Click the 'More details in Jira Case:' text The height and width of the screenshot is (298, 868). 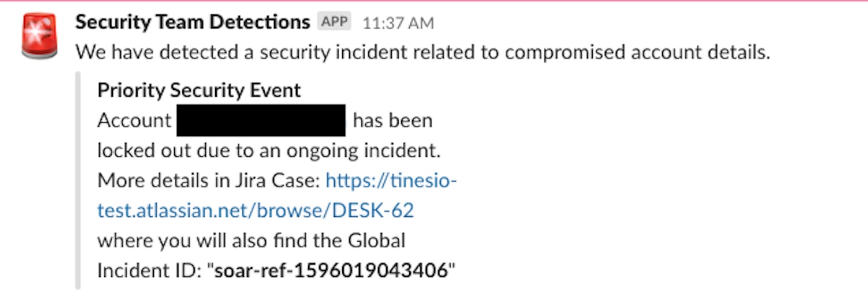coord(208,181)
